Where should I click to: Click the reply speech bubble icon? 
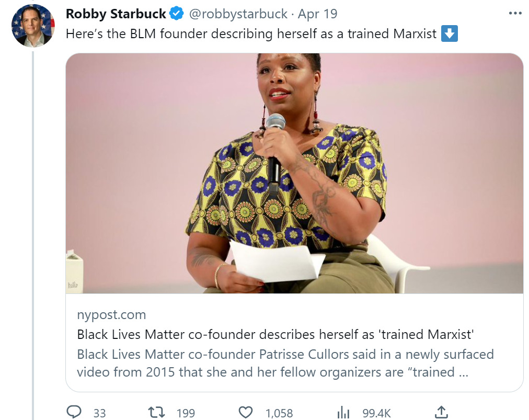coord(75,412)
